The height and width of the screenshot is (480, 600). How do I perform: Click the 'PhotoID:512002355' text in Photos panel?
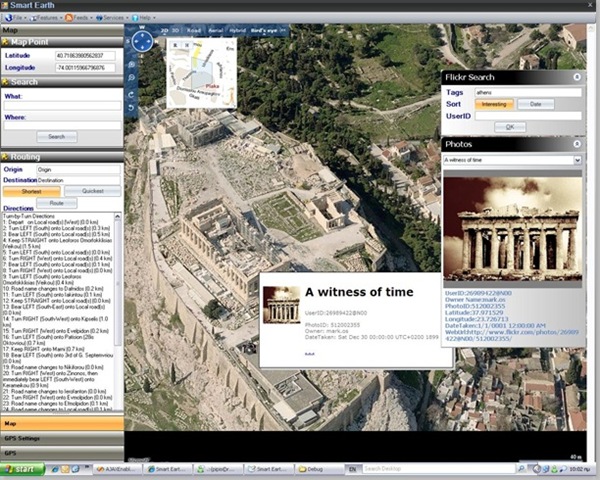pos(475,306)
